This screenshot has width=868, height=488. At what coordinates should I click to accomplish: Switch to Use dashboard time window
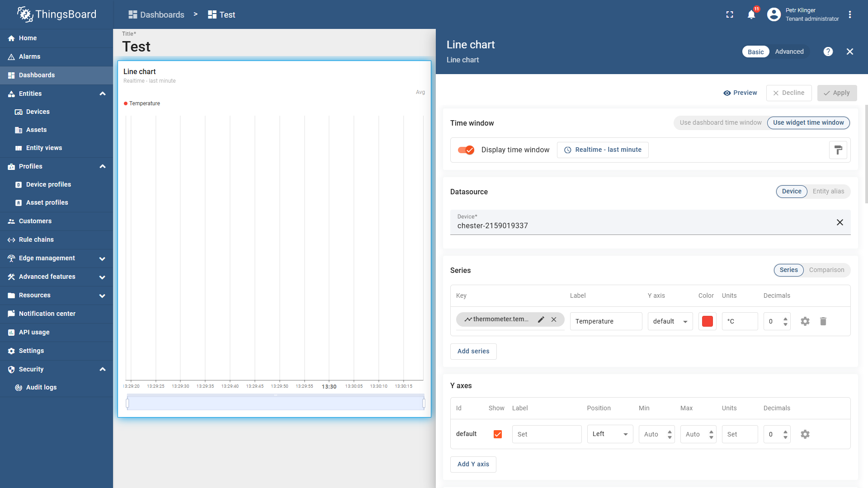point(720,122)
